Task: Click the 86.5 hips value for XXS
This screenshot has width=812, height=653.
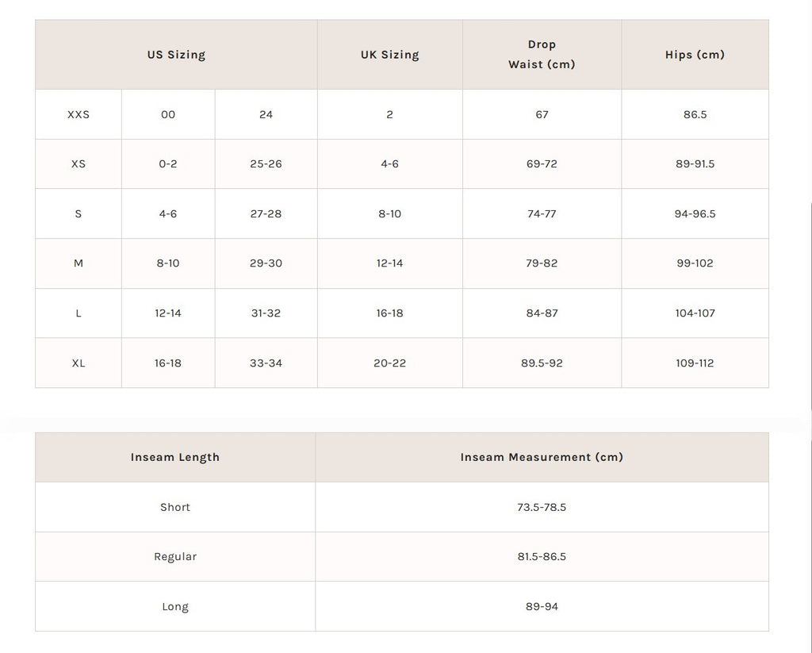Action: pos(695,114)
